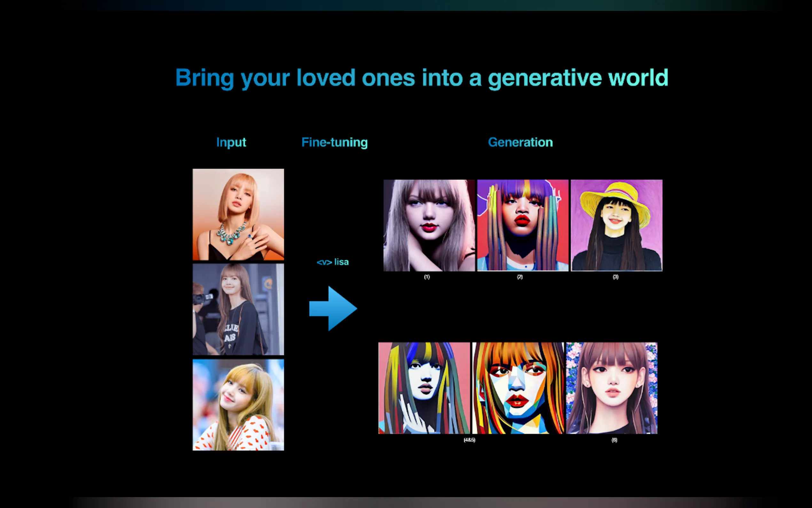Open generated painting with yellow hat
The image size is (812, 508).
click(x=616, y=225)
